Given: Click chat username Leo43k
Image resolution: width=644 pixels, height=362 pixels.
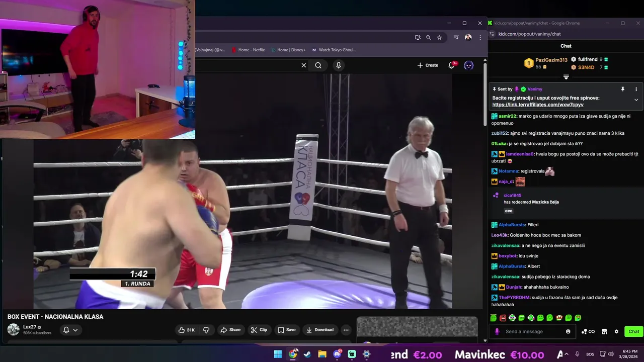Looking at the screenshot, I should (500, 235).
